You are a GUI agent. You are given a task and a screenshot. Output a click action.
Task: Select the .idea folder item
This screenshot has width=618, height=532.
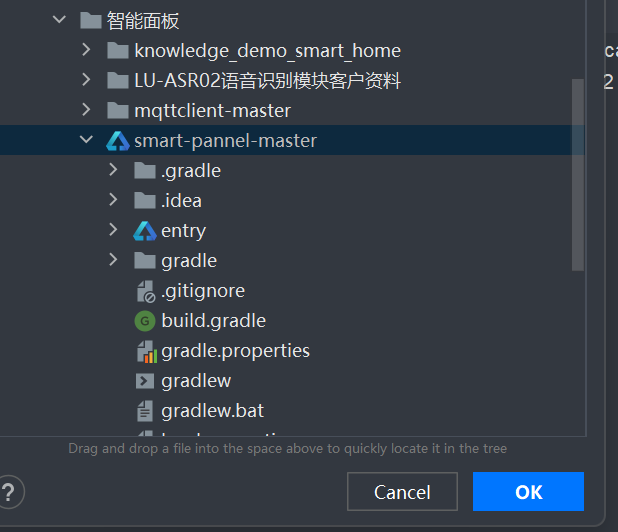181,201
